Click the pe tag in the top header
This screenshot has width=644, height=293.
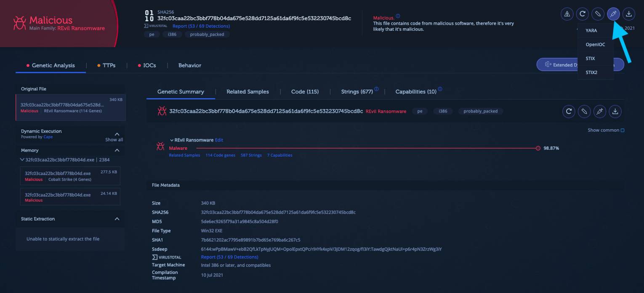(x=152, y=35)
